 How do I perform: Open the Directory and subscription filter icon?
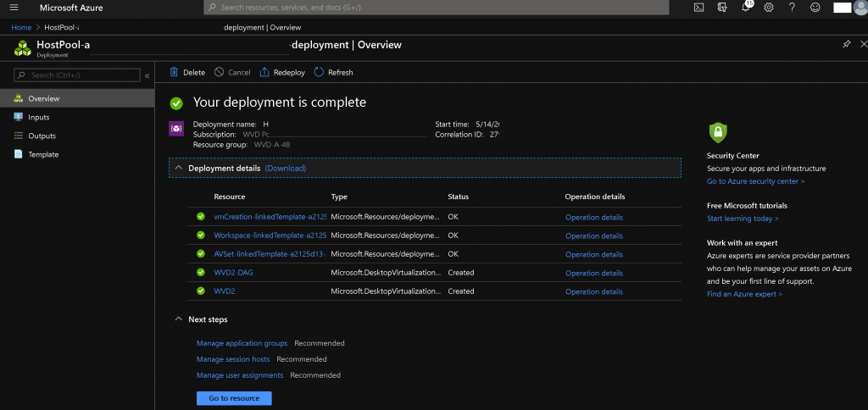722,8
